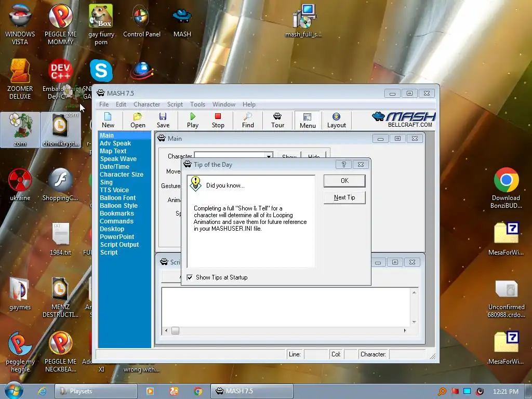This screenshot has height=399, width=532.
Task: Toggle the Menu panel toolbar button
Action: 308,121
